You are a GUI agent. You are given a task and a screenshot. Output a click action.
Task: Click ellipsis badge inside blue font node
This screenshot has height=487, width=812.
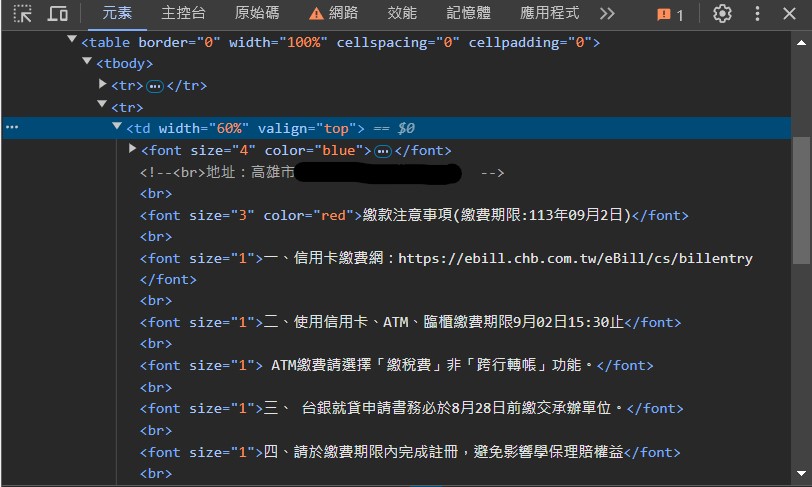point(383,151)
